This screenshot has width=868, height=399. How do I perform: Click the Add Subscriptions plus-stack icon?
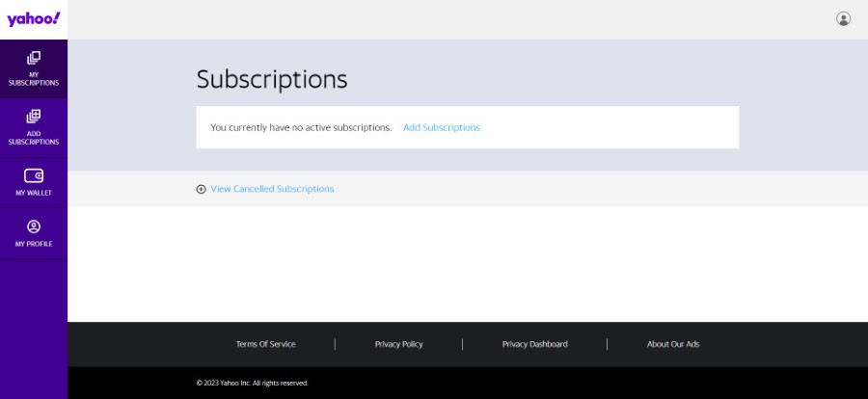(x=34, y=117)
